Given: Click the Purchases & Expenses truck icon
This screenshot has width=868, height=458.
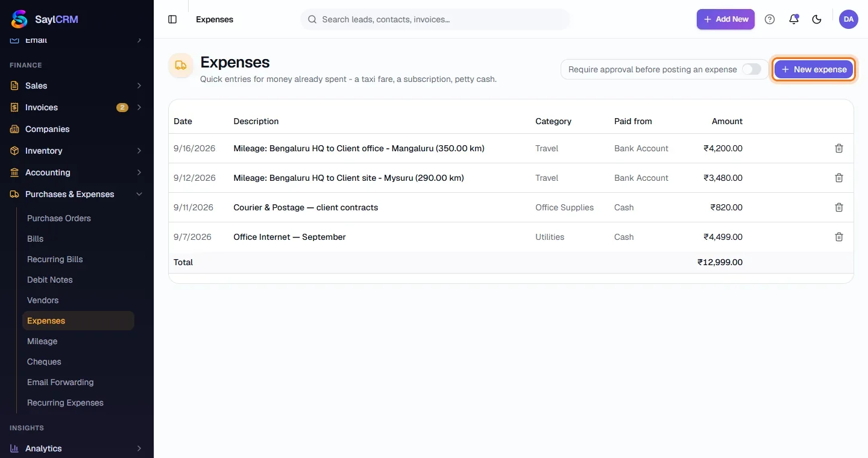Looking at the screenshot, I should [x=14, y=194].
